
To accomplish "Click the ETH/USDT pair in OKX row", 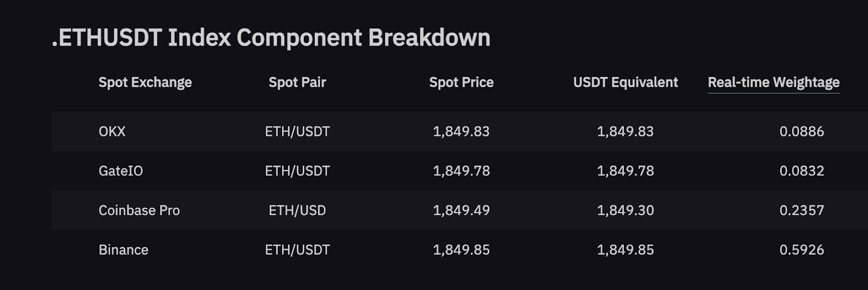I will tap(297, 131).
